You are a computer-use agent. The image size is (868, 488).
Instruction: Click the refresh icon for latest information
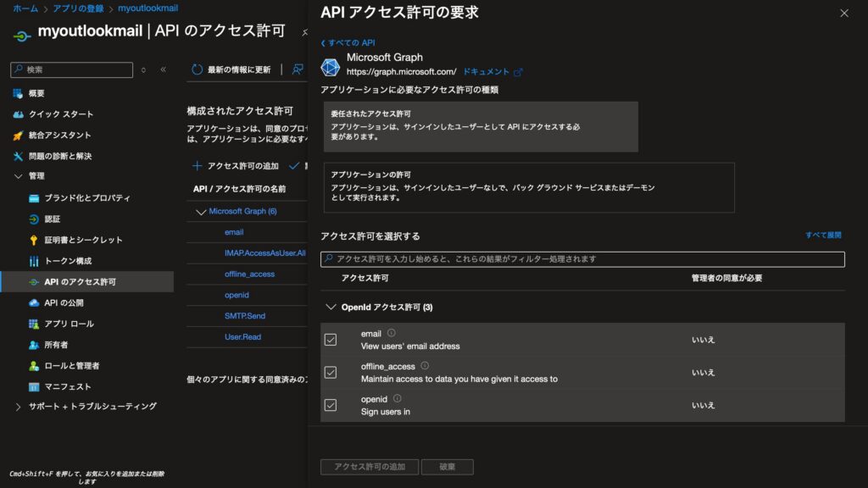198,69
